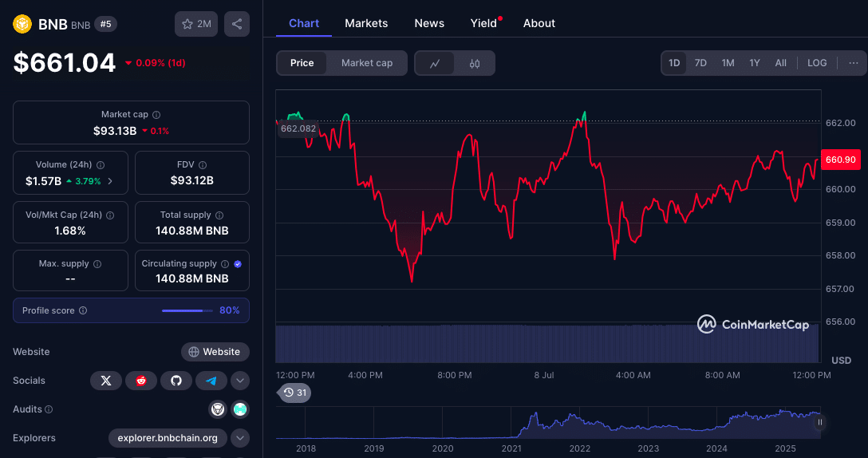Click the current price label 660.90
Screen dimensions: 868x458
tap(840, 160)
